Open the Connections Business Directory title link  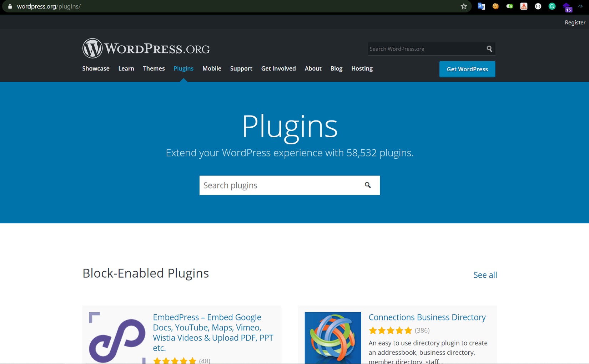coord(427,317)
